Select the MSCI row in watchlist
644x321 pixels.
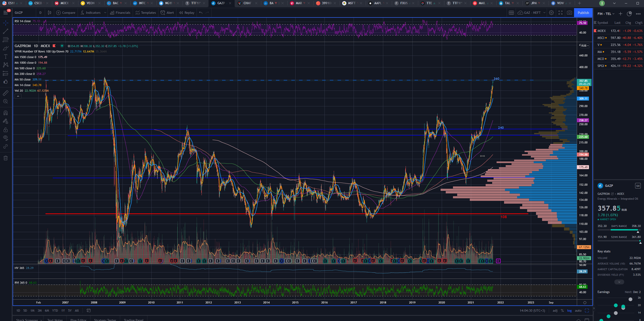tap(619, 38)
